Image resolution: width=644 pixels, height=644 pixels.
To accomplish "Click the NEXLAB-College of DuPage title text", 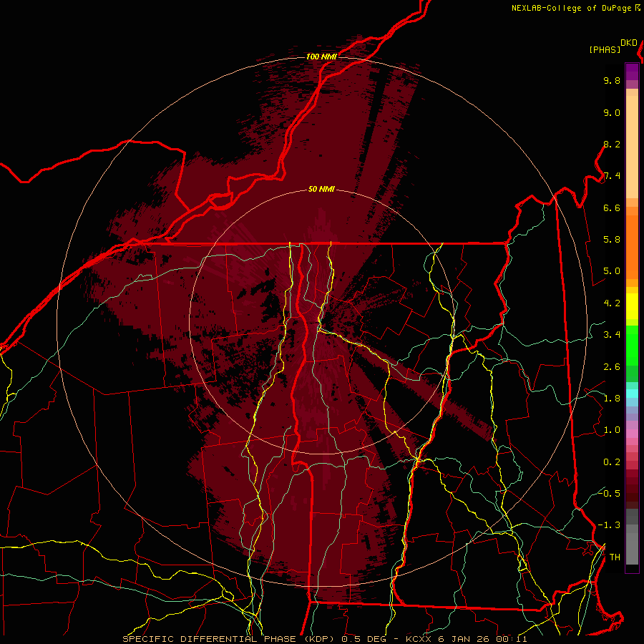I will click(572, 8).
